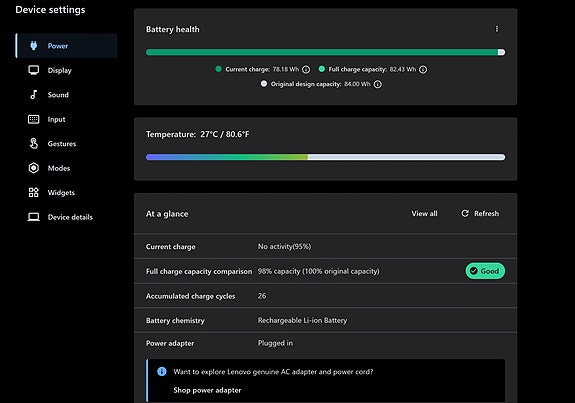Click the Temperature gradient bar
The height and width of the screenshot is (403, 575).
pos(326,157)
